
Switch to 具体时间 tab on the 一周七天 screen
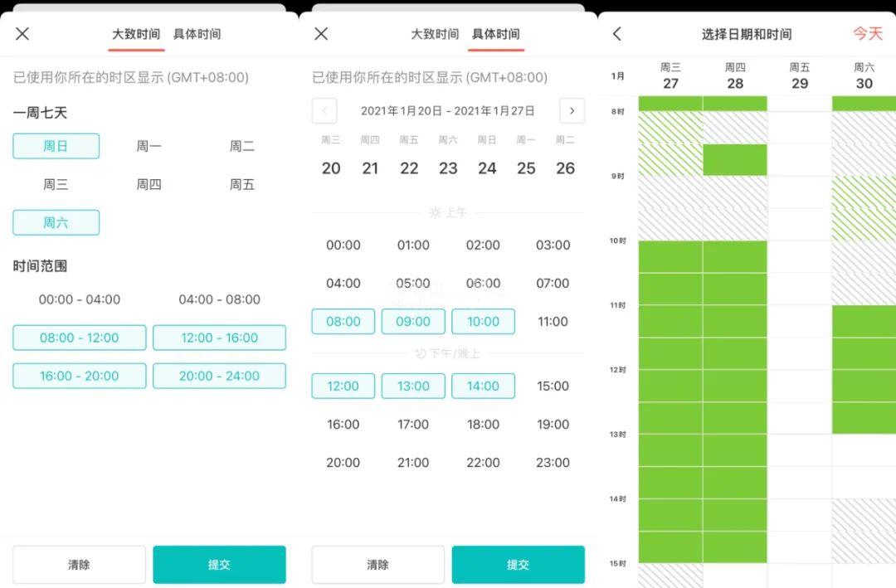click(x=197, y=34)
